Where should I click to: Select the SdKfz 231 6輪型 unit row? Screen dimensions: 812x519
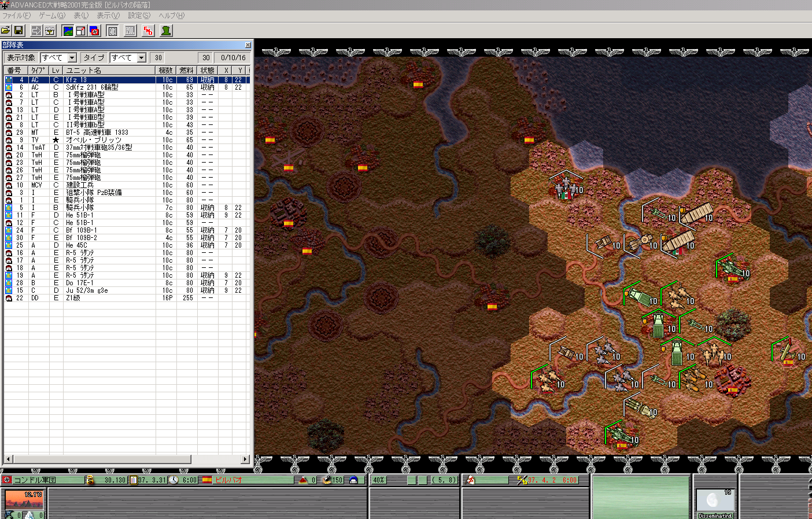coord(127,87)
